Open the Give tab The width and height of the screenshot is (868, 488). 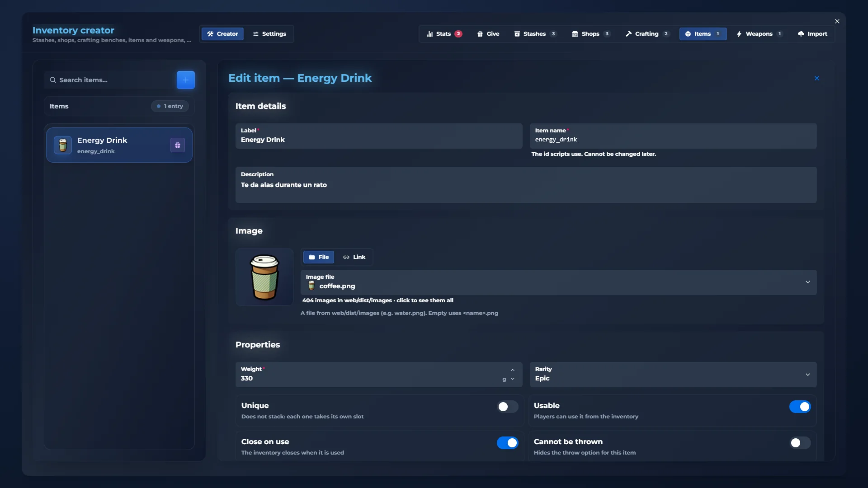(x=488, y=34)
